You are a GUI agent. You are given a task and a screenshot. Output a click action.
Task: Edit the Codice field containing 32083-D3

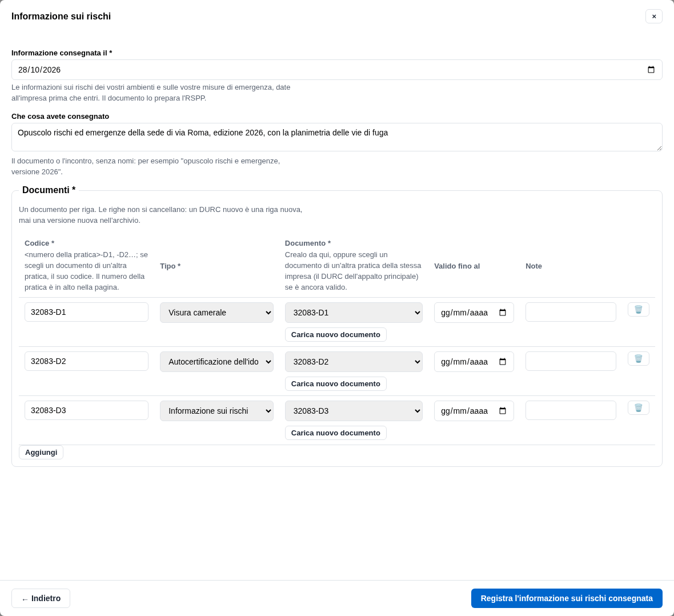[x=86, y=410]
